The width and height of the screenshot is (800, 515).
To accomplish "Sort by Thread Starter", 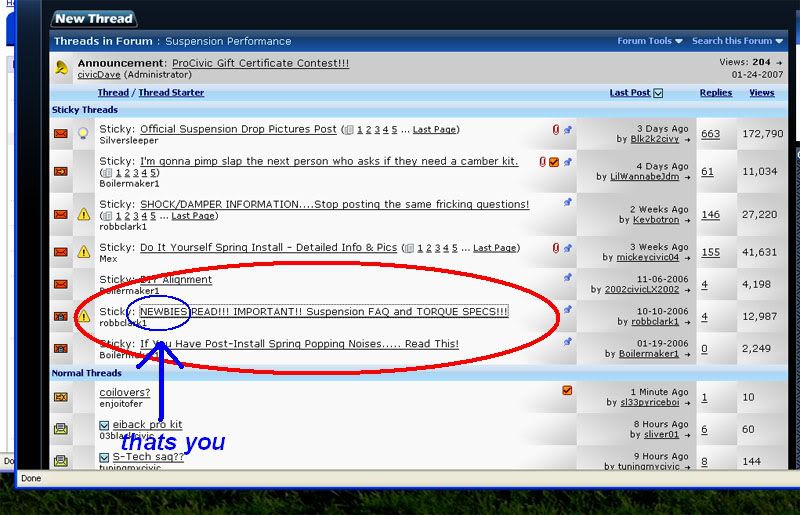I will pos(171,93).
